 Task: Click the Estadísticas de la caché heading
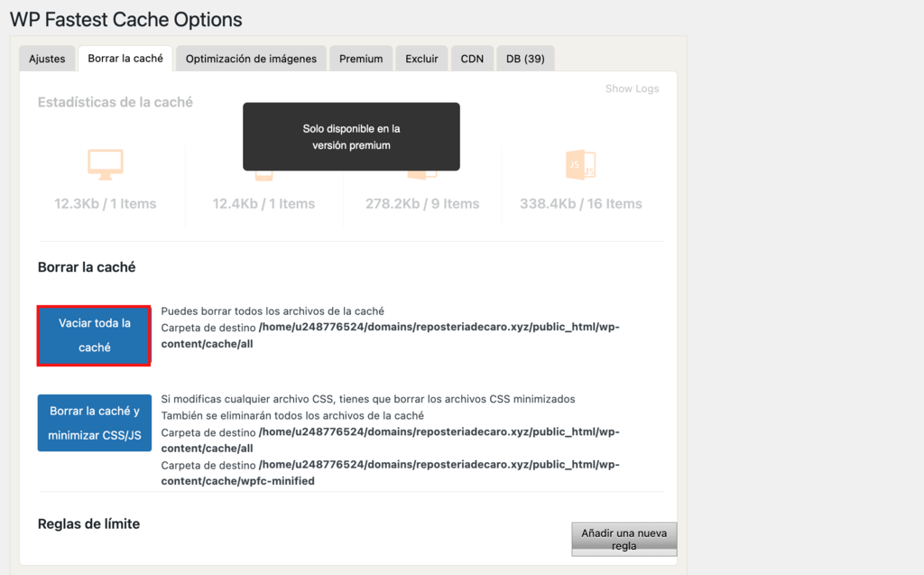pyautogui.click(x=115, y=102)
